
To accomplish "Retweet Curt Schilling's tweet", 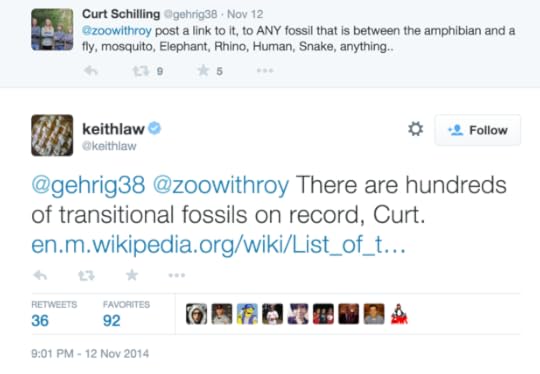I will coord(141,71).
